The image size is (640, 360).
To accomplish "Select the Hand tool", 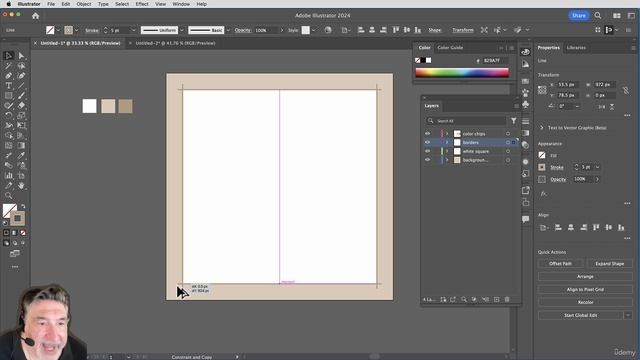I will click(21, 186).
